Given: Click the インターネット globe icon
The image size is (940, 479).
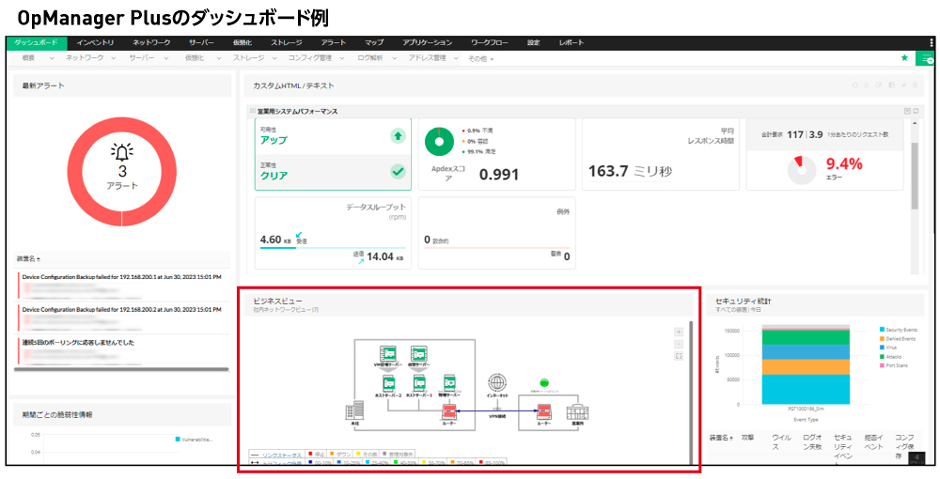Looking at the screenshot, I should [x=498, y=381].
